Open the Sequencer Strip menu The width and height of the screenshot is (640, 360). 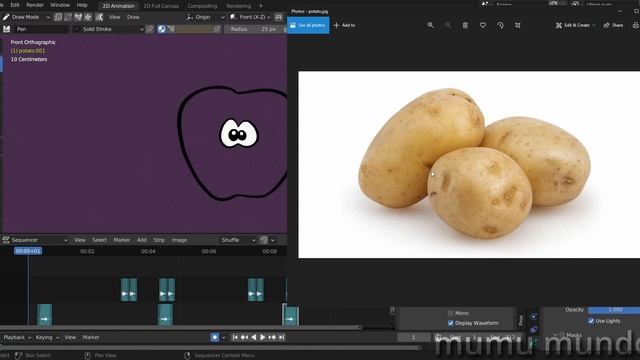coord(159,240)
